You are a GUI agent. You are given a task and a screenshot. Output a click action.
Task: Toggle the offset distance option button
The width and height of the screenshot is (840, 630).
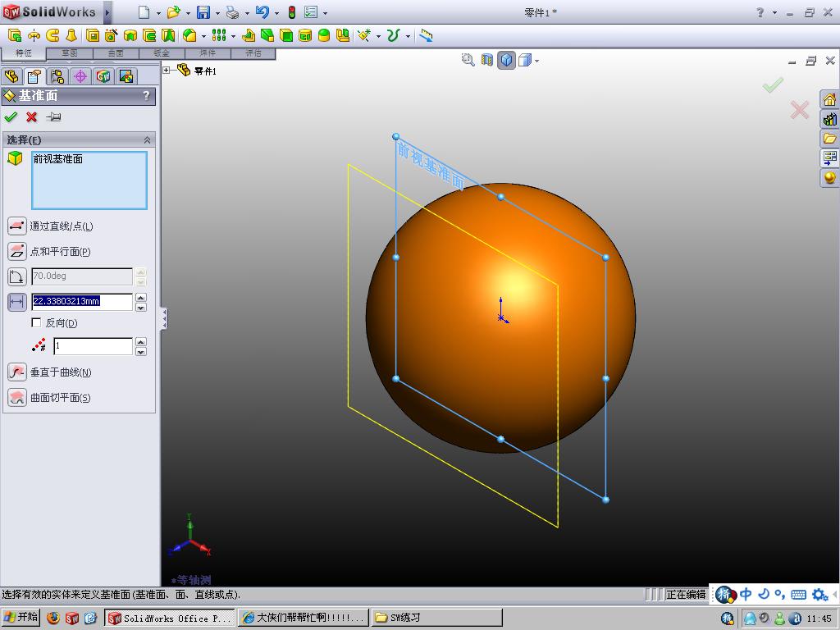pyautogui.click(x=17, y=302)
